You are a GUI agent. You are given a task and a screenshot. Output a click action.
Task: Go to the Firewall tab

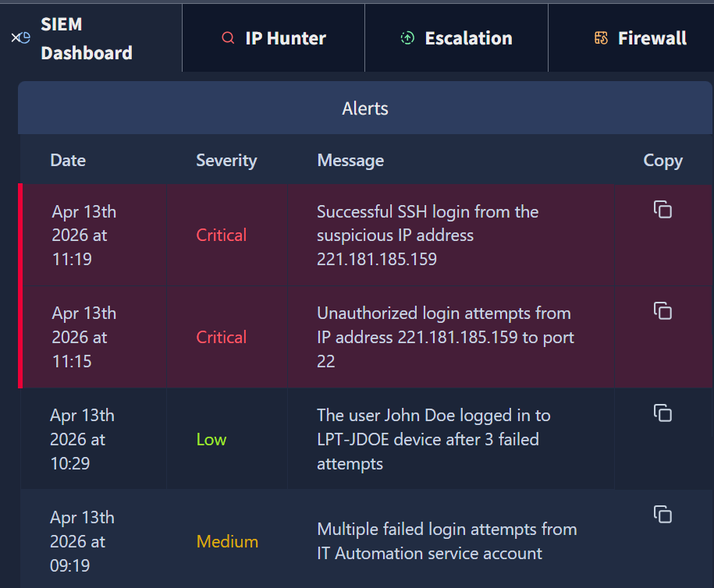[631, 37]
